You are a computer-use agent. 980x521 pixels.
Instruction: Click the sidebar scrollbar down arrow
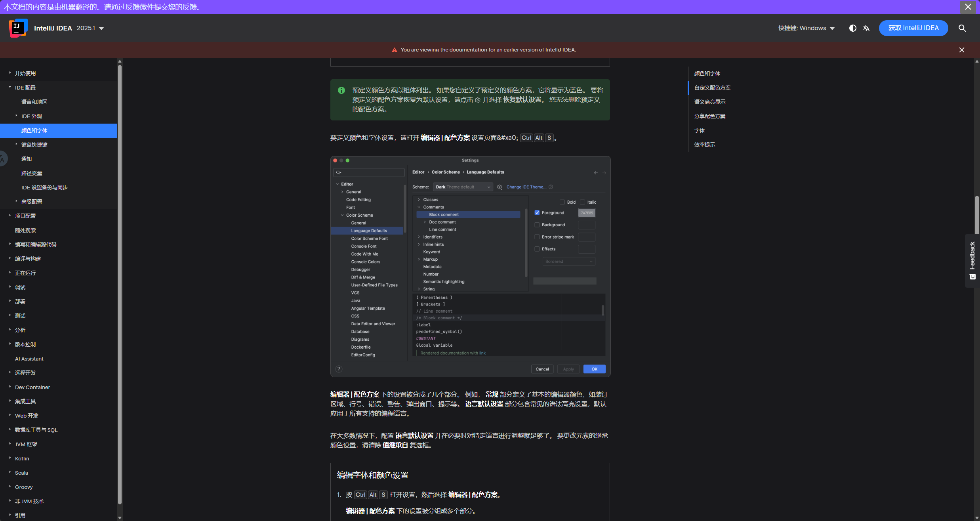point(120,517)
